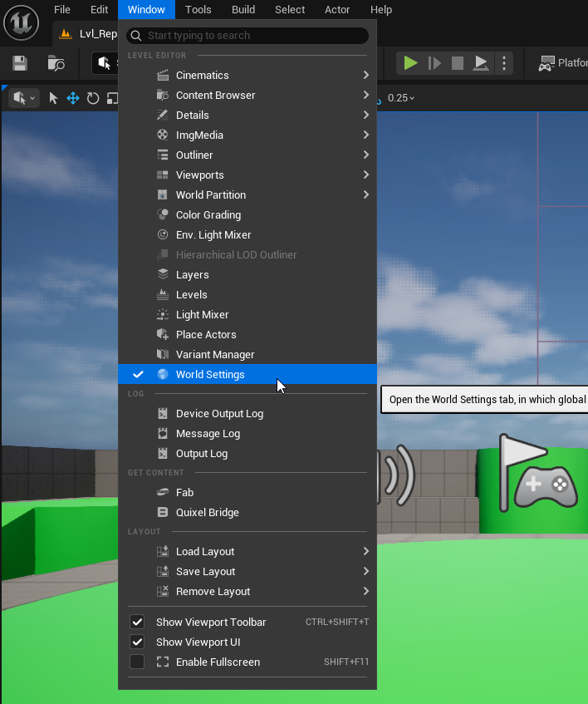Click the Levels icon
588x704 pixels.
coord(162,294)
